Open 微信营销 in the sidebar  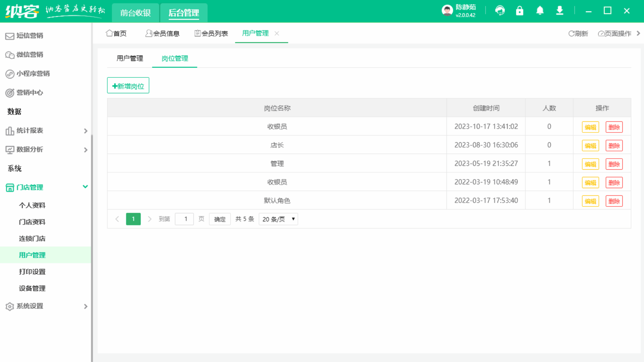(30, 55)
